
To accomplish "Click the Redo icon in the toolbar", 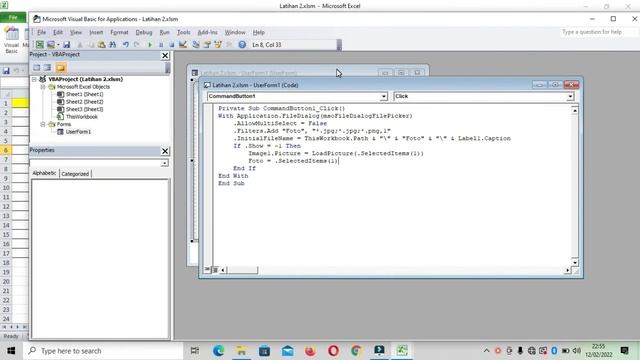I will (x=137, y=44).
